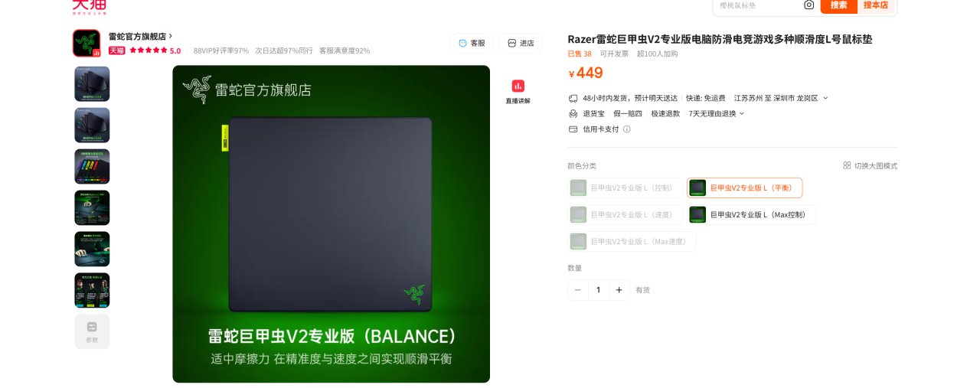Click the 退货宝 service guarantee icon
The width and height of the screenshot is (980, 388).
pyautogui.click(x=573, y=113)
